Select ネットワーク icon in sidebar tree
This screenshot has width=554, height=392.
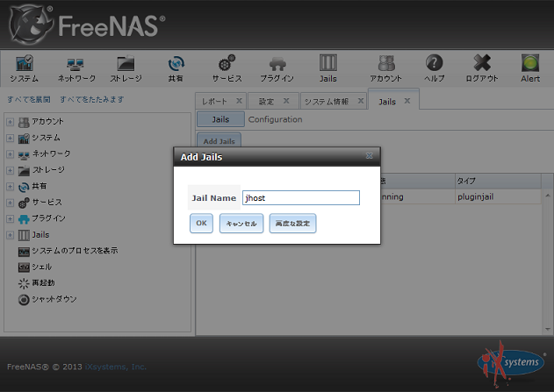point(24,155)
